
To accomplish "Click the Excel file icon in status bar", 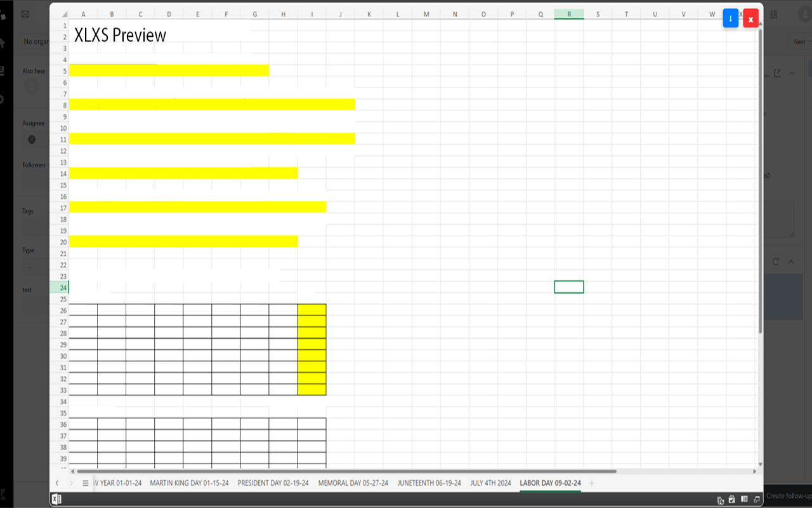I will (x=56, y=499).
